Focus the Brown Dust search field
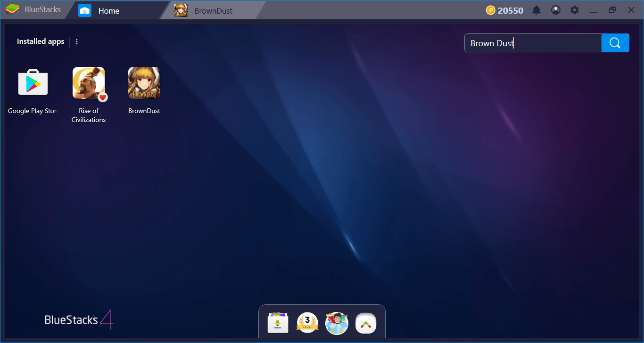 click(x=533, y=43)
